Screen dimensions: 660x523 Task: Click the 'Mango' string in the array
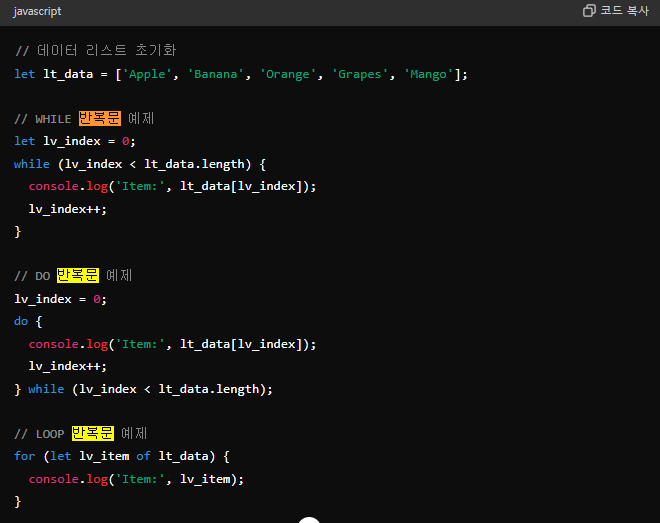428,74
